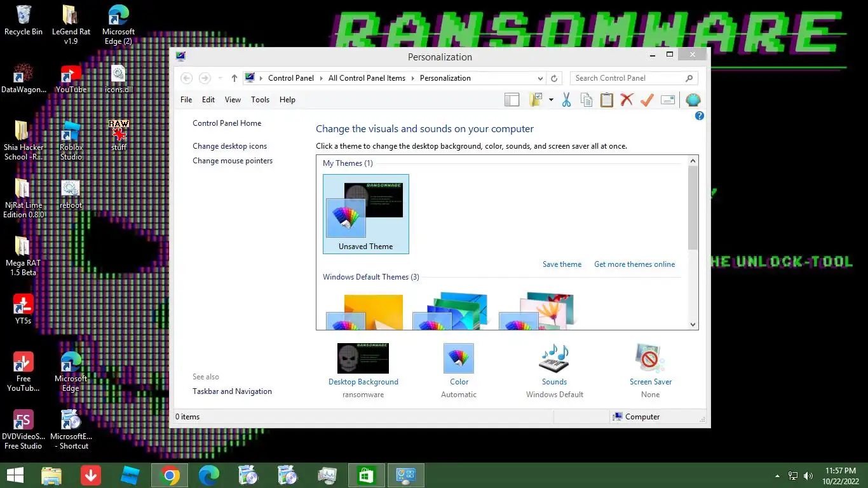
Task: Go to Control Panel Home
Action: pyautogui.click(x=227, y=123)
